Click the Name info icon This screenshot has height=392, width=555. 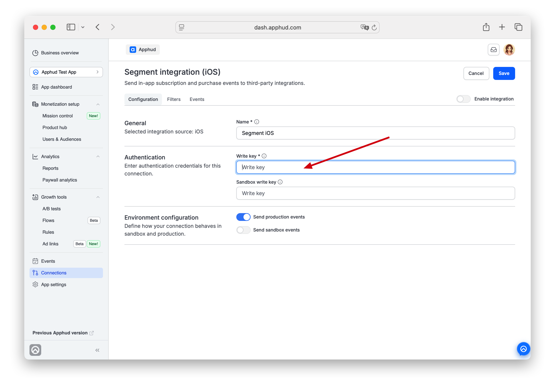click(257, 122)
